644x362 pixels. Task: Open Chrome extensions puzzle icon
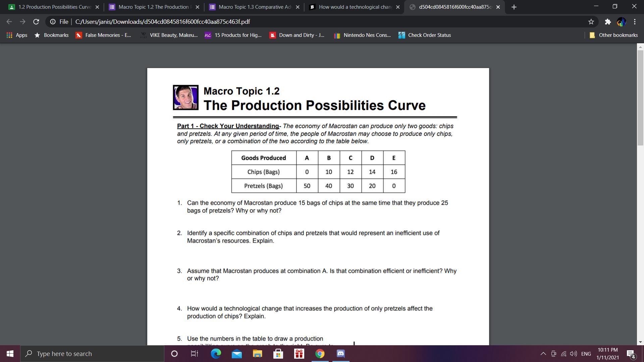click(607, 22)
